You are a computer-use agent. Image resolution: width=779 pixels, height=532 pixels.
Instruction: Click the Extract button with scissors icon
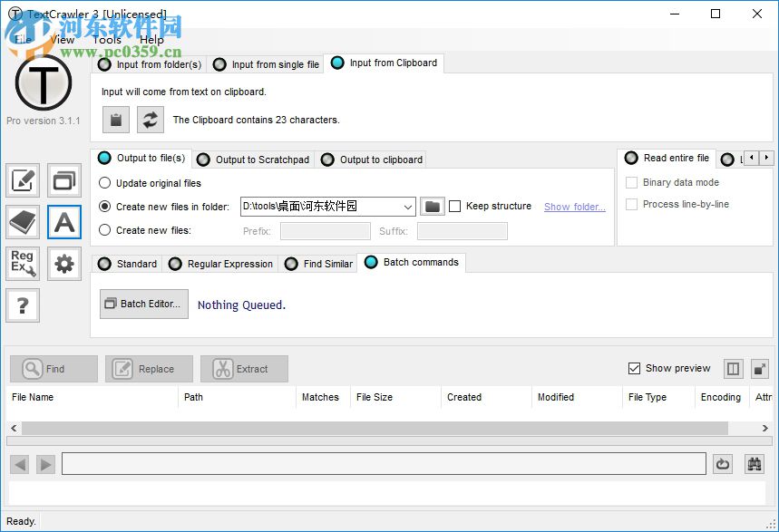click(x=244, y=368)
